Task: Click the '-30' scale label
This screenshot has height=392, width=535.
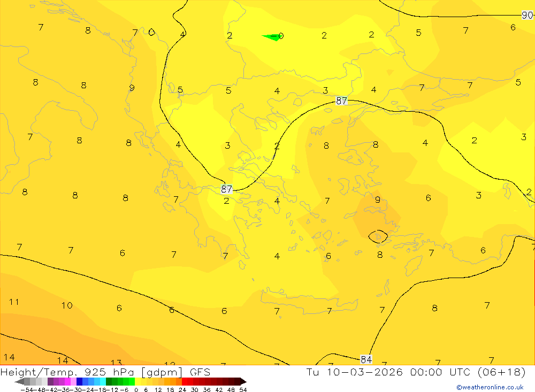Action: point(77,390)
